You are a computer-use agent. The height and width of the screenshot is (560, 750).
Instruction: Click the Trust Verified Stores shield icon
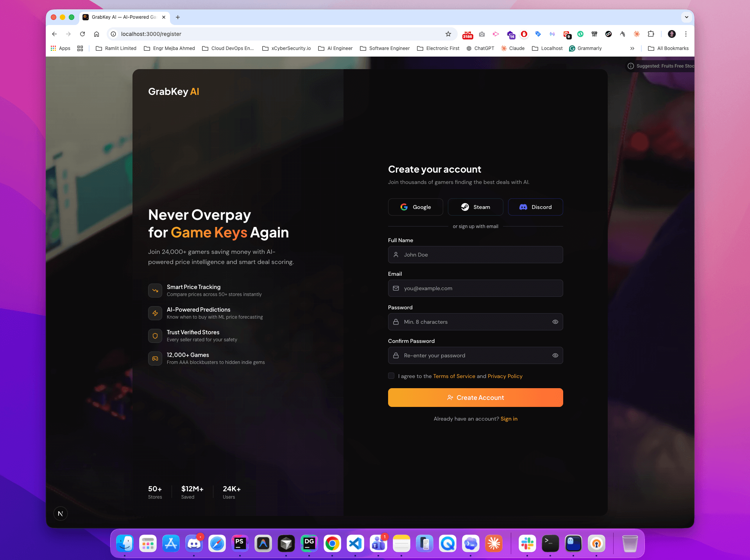coord(155,335)
